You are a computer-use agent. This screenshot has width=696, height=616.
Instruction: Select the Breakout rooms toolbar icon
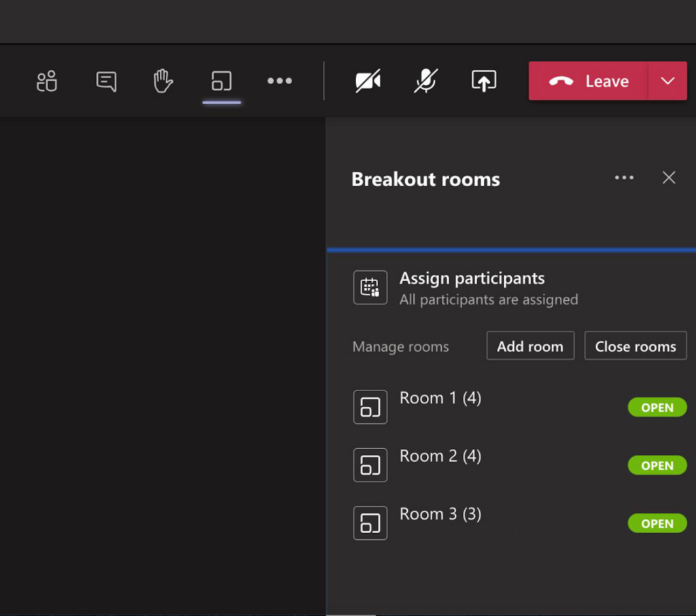[x=222, y=81]
